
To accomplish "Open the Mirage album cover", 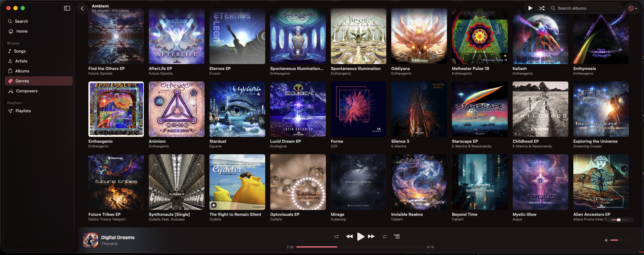I will pos(359,182).
